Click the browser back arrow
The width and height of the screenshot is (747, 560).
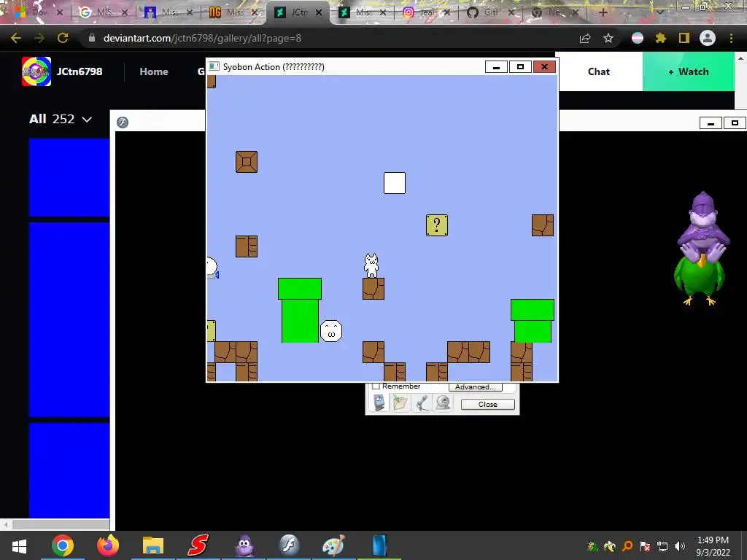16,38
